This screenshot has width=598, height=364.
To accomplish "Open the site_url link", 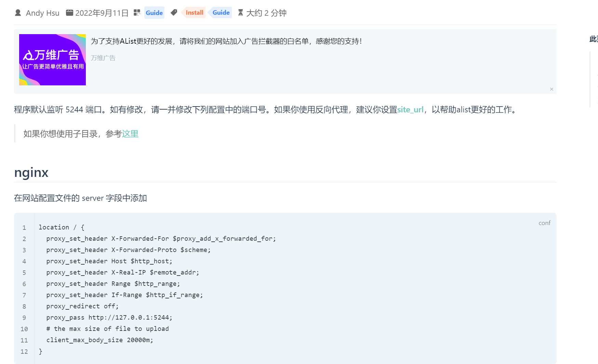I will tap(410, 110).
